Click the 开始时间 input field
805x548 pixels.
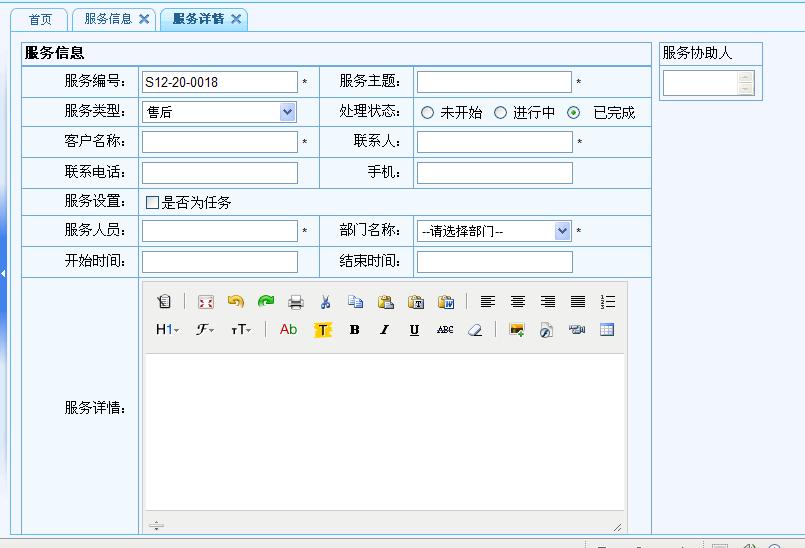[x=220, y=262]
